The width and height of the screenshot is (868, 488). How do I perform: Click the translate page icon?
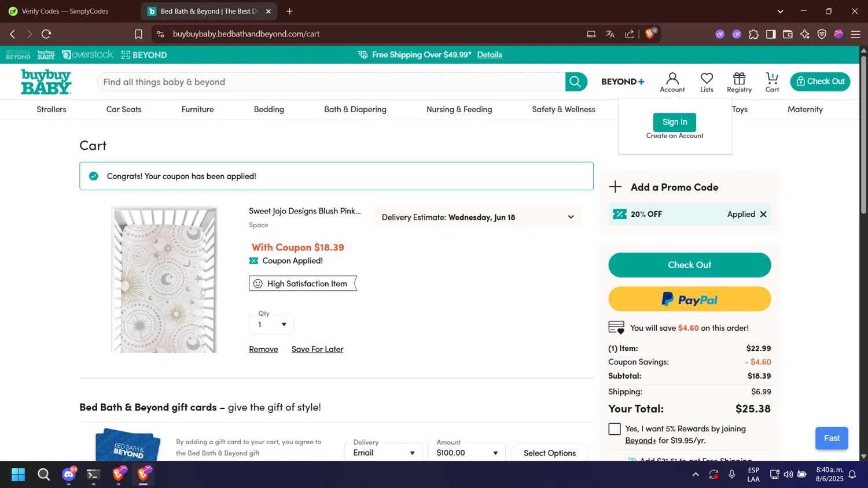point(610,34)
